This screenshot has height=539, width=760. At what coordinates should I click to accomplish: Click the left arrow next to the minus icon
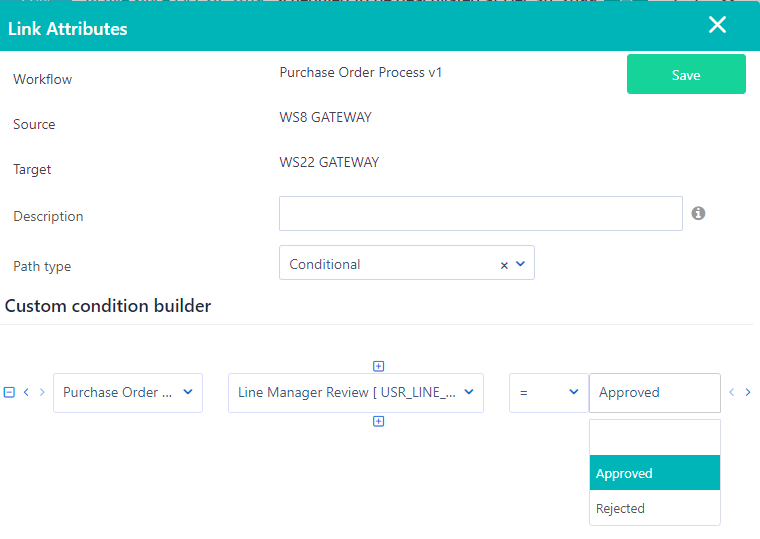[x=26, y=392]
